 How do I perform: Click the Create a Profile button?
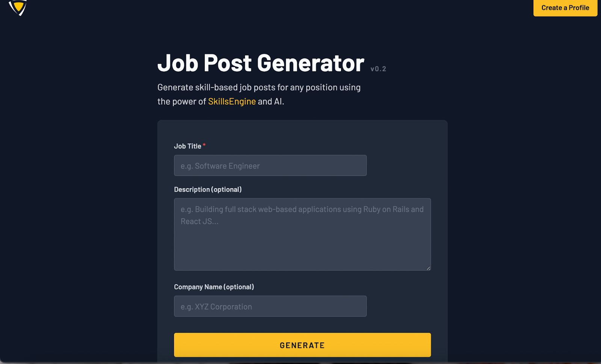click(x=565, y=8)
